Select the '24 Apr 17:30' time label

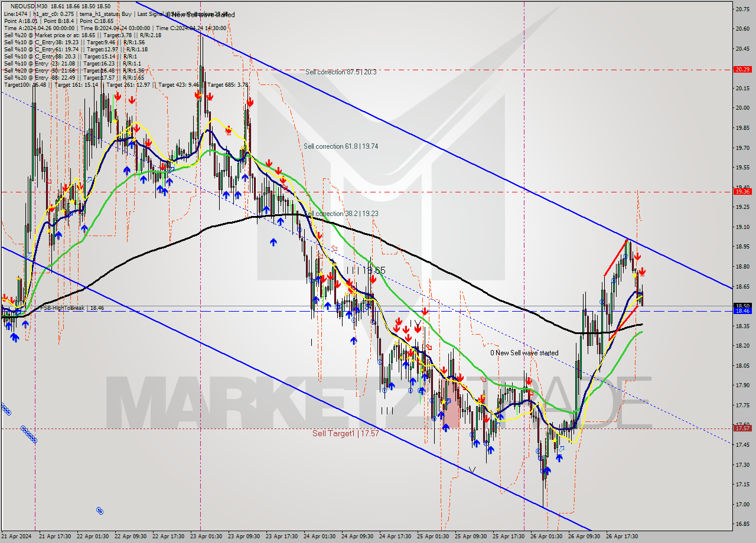click(x=395, y=537)
